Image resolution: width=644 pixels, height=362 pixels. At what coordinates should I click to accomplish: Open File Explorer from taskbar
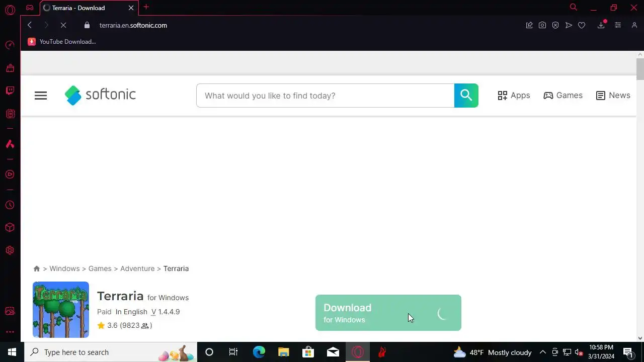click(x=284, y=352)
